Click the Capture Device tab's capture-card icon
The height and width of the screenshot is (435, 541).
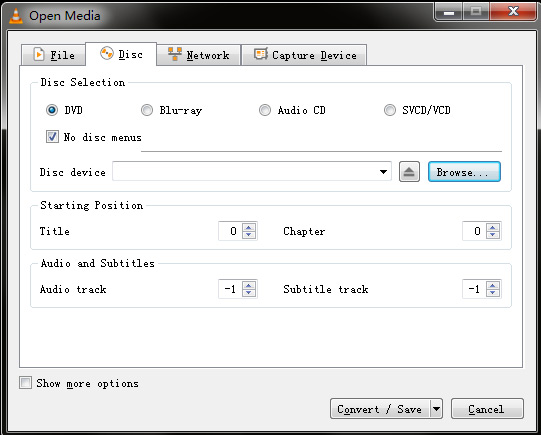click(x=260, y=54)
